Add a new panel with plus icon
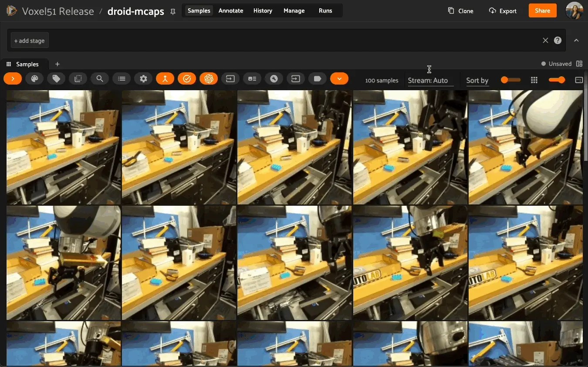Screen dimensions: 588x367 (57, 64)
